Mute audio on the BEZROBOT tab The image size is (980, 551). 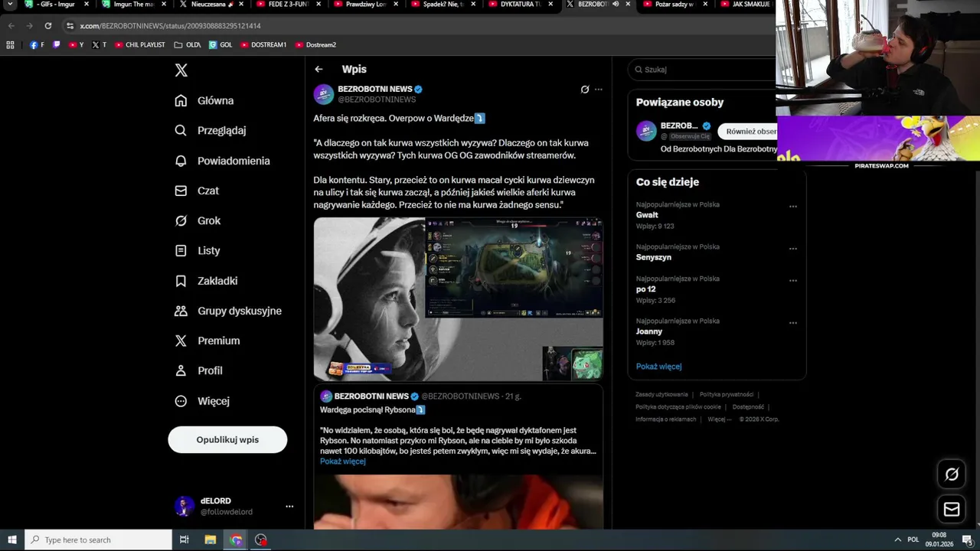(616, 4)
